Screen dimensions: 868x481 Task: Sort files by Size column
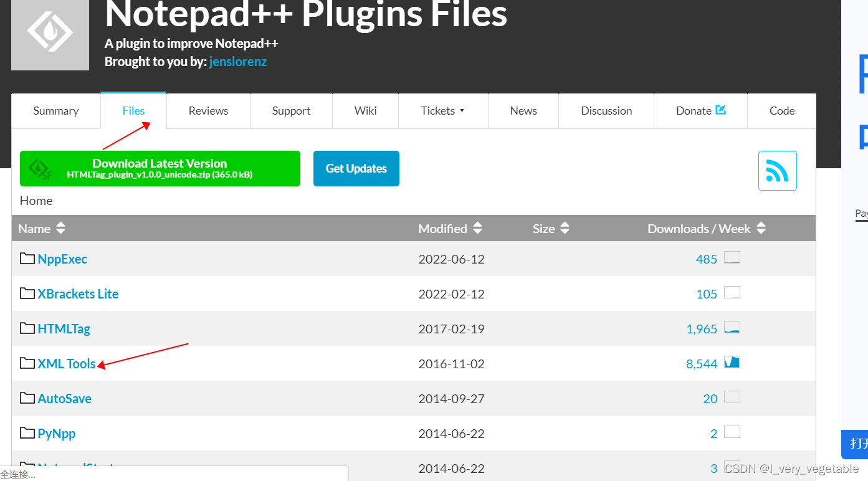click(x=551, y=229)
